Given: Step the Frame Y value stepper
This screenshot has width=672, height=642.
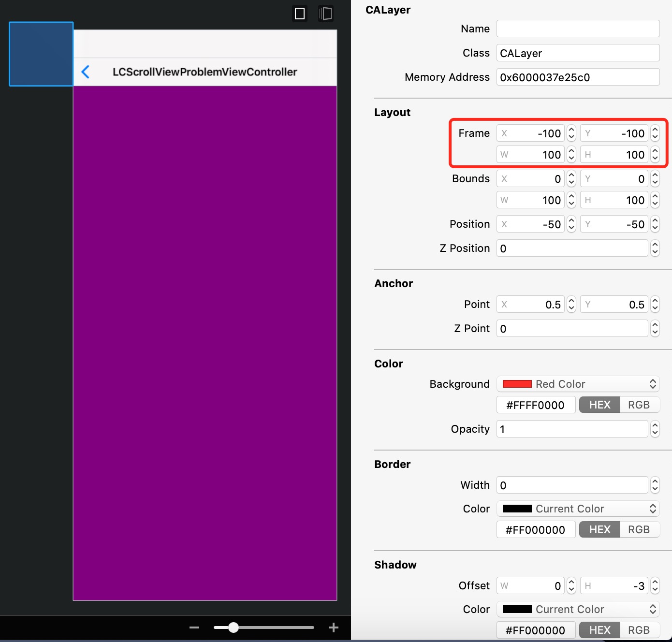Looking at the screenshot, I should pyautogui.click(x=655, y=133).
